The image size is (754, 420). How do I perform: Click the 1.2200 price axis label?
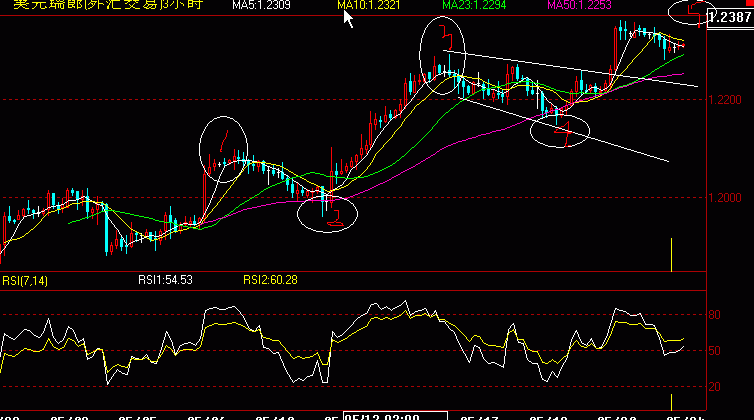point(725,100)
